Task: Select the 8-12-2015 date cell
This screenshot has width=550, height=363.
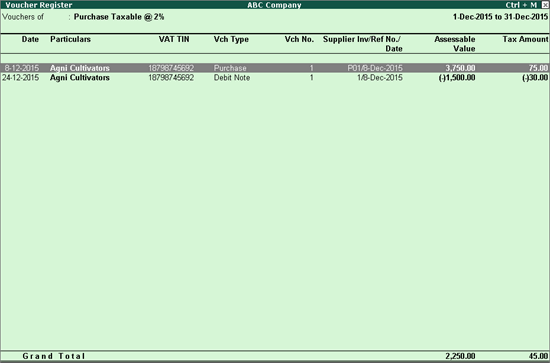Action: pos(22,68)
